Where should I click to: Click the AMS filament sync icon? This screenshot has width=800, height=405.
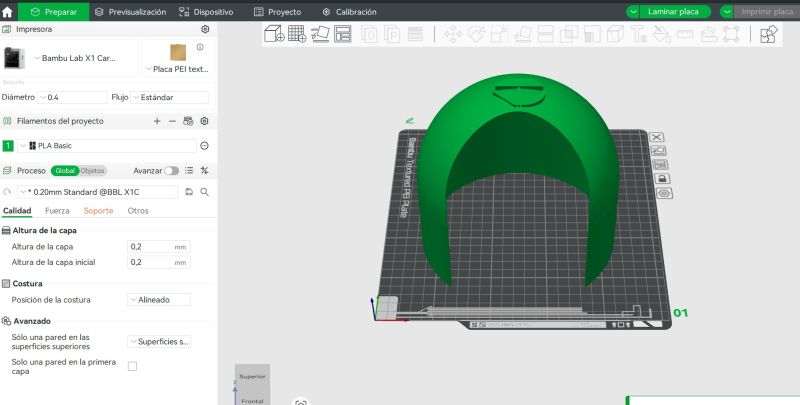click(188, 121)
